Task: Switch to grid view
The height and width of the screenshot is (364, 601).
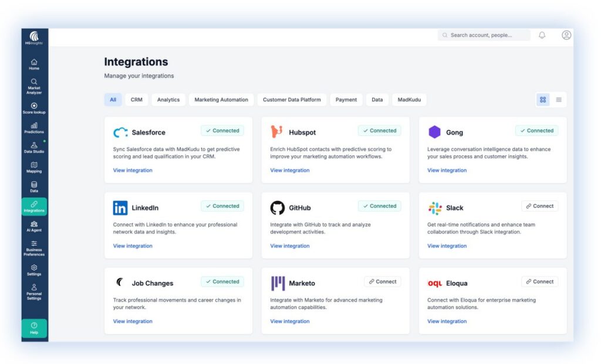Action: (x=543, y=100)
